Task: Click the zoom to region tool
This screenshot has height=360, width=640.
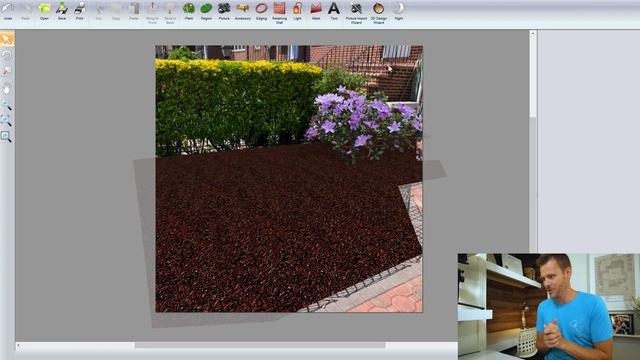Action: [x=7, y=136]
